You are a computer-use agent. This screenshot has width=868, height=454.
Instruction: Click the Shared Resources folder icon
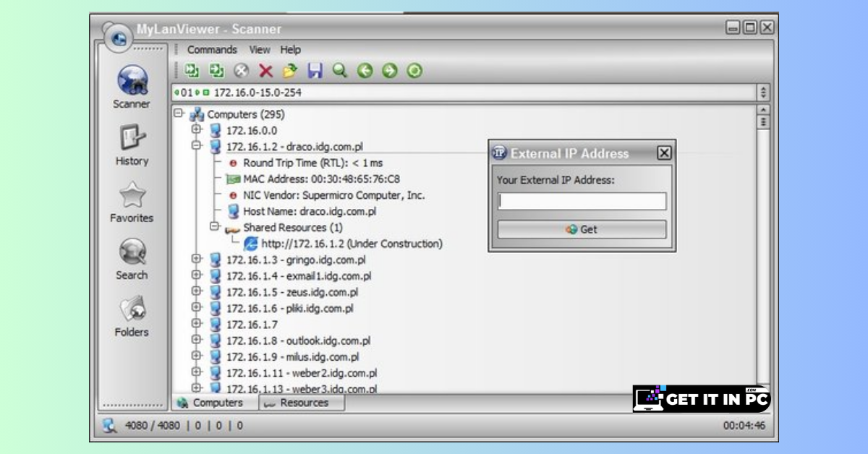tap(233, 228)
